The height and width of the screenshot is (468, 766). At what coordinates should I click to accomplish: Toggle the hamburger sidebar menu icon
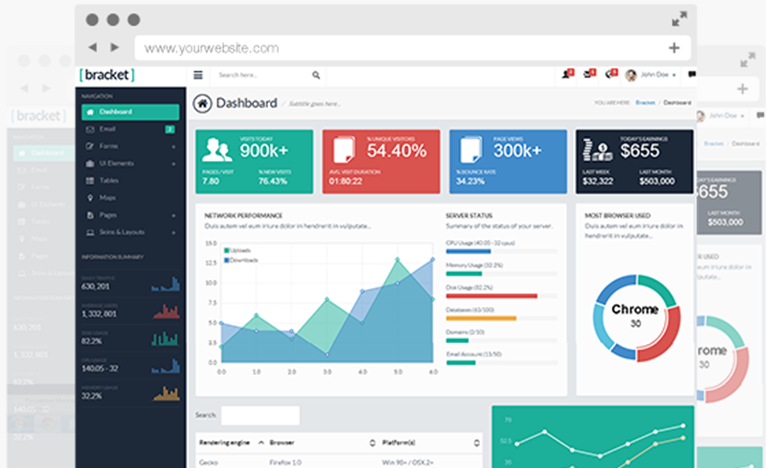click(198, 75)
